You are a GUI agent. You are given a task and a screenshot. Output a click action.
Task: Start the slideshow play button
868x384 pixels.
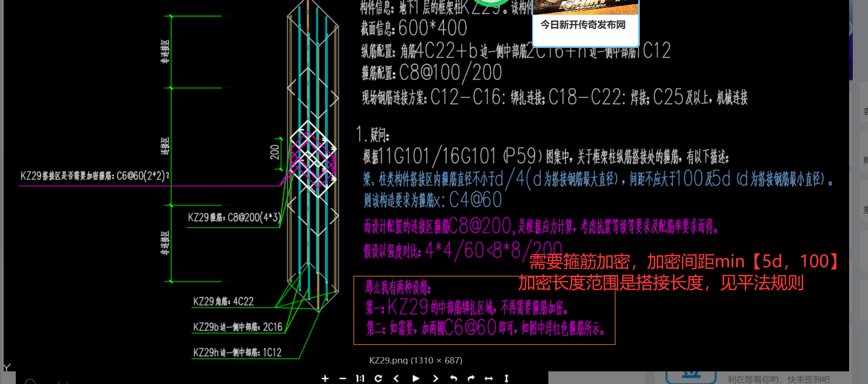(x=416, y=378)
